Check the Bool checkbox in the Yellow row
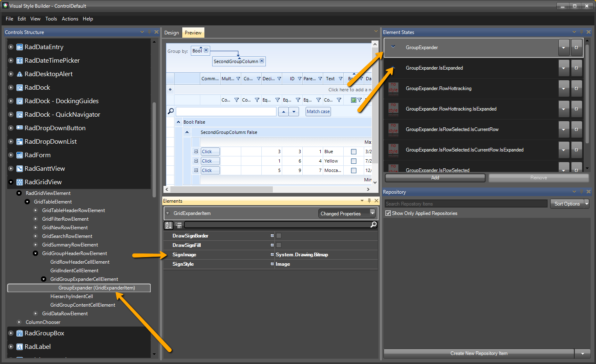This screenshot has height=364, width=596. 354,161
